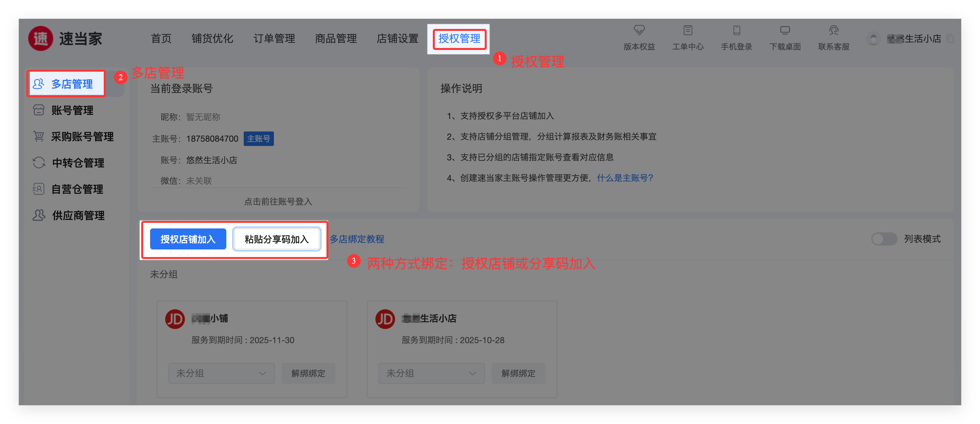This screenshot has height=424, width=980.
Task: Open 中转仓管理 refresh icon in sidebar
Action: click(38, 162)
